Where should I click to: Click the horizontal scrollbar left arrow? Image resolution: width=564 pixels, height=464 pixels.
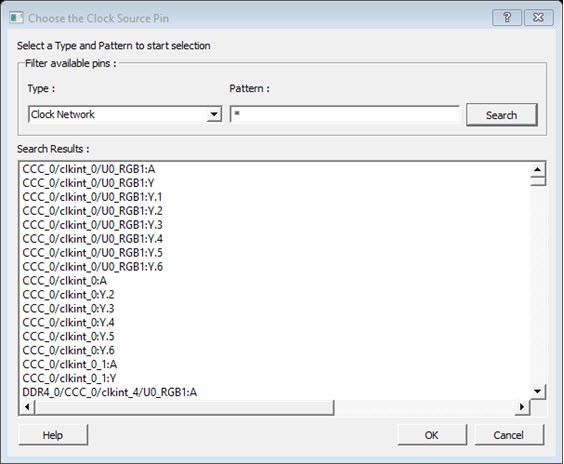27,407
